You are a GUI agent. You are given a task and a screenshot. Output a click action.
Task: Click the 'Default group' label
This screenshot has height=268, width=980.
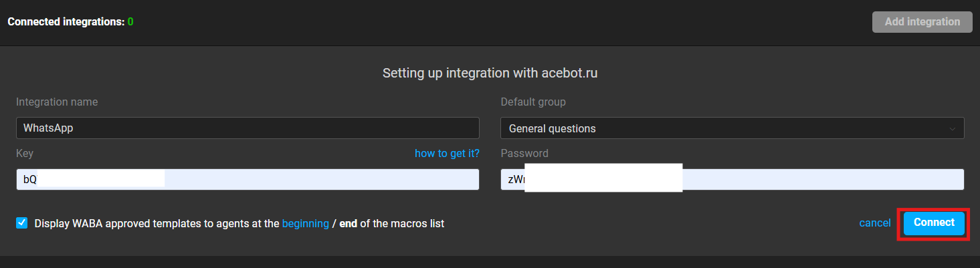(x=532, y=102)
